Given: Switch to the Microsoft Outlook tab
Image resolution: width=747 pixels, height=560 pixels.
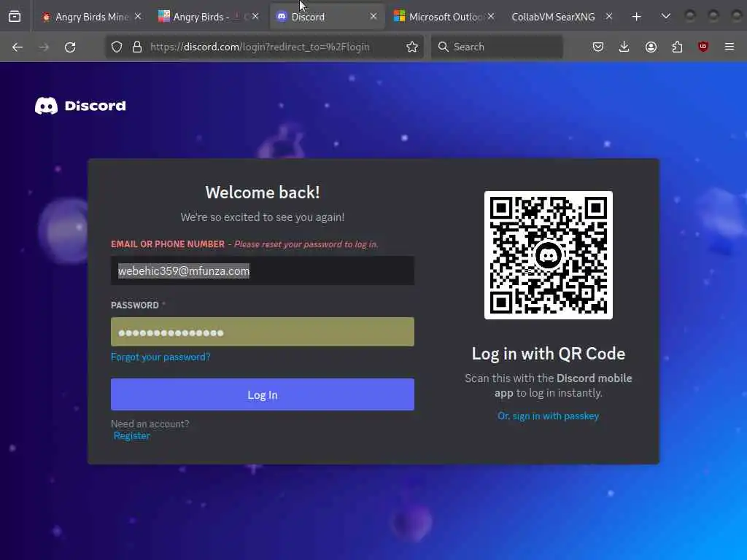Looking at the screenshot, I should (444, 17).
